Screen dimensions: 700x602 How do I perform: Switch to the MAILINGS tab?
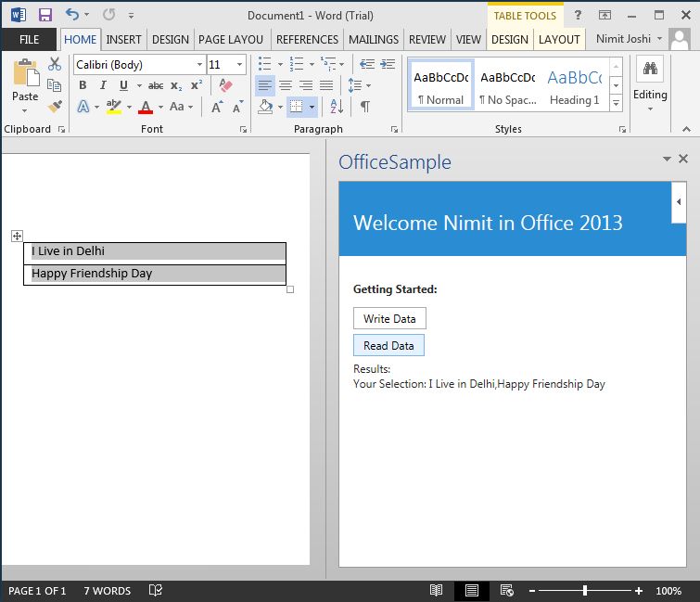374,40
